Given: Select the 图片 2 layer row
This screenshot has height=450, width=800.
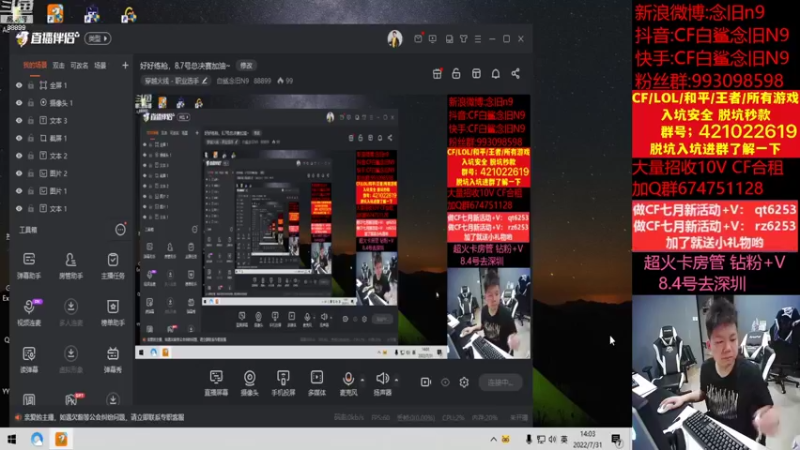Looking at the screenshot, I should click(71, 173).
